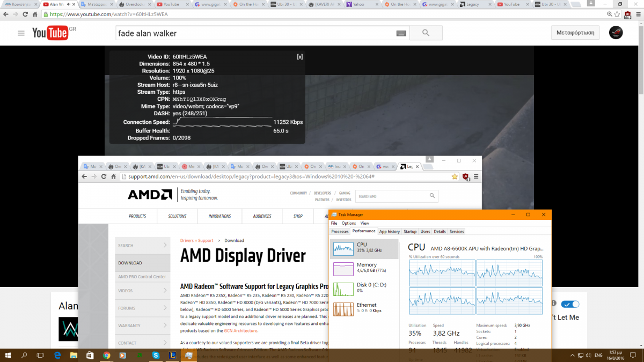Image resolution: width=644 pixels, height=362 pixels.
Task: Toggle the YouTube autoplay switch
Action: [570, 304]
